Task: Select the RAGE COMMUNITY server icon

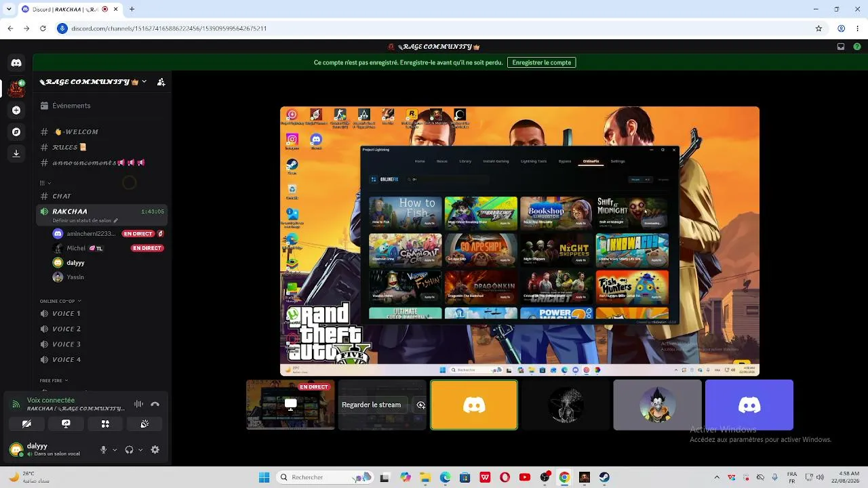Action: 16,87
